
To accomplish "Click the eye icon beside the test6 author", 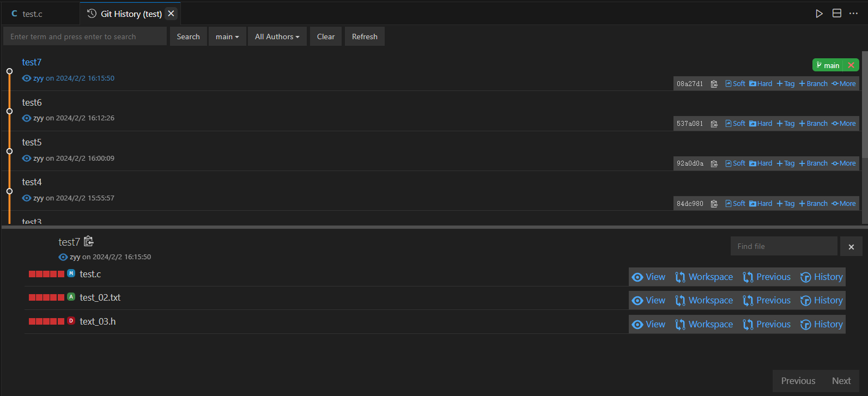I will click(26, 118).
